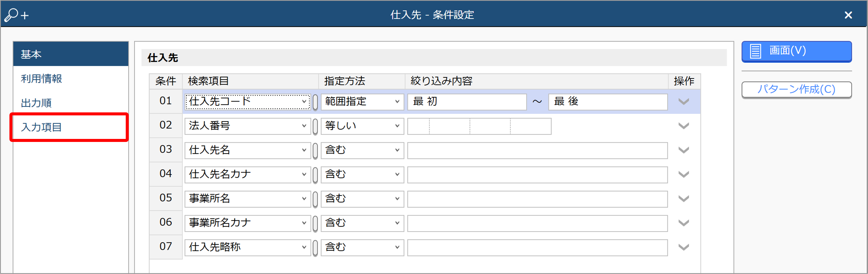This screenshot has height=274, width=868.
Task: Expand the operation chevron for row 06
Action: [683, 223]
